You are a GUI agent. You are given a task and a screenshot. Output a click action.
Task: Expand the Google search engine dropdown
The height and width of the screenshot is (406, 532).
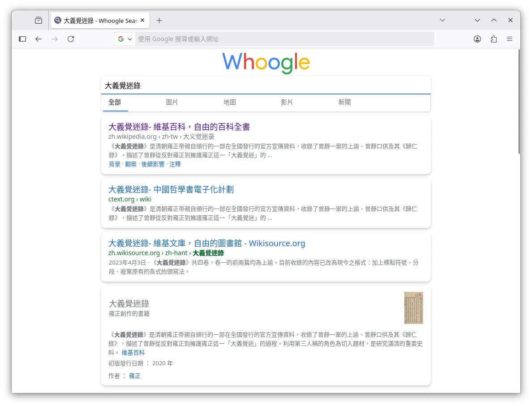click(125, 39)
